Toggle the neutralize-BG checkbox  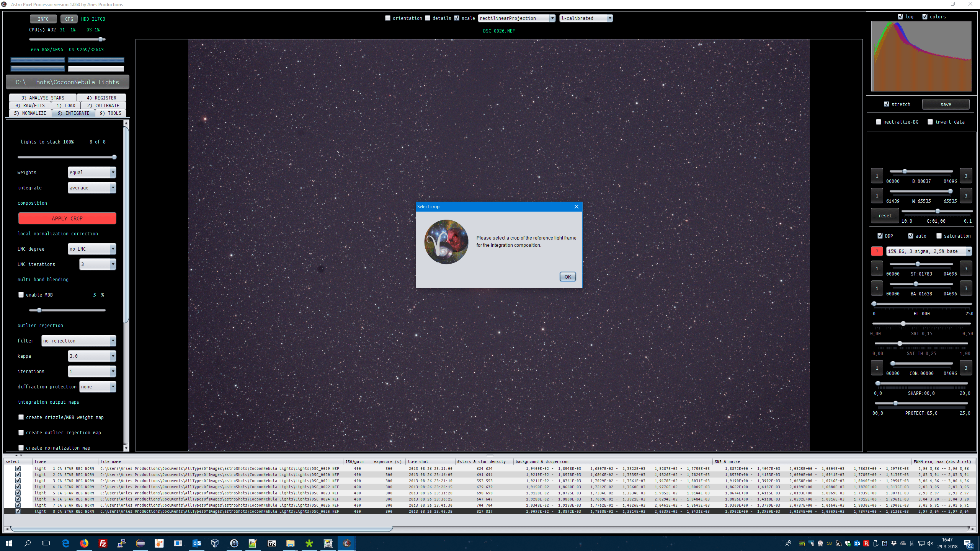pyautogui.click(x=879, y=122)
